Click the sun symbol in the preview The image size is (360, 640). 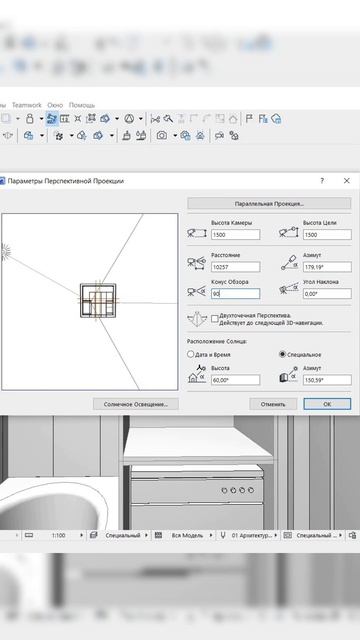(x=5, y=252)
